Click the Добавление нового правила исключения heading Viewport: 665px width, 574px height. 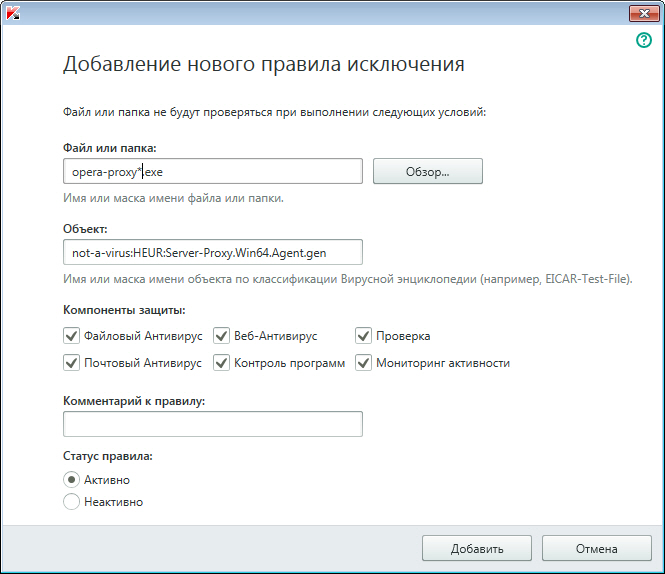pos(263,65)
